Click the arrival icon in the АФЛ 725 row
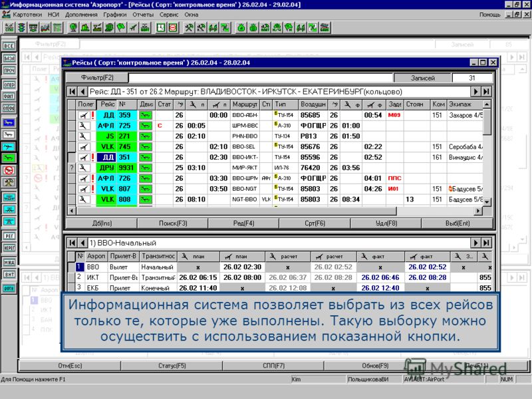The image size is (532, 399). [x=83, y=126]
